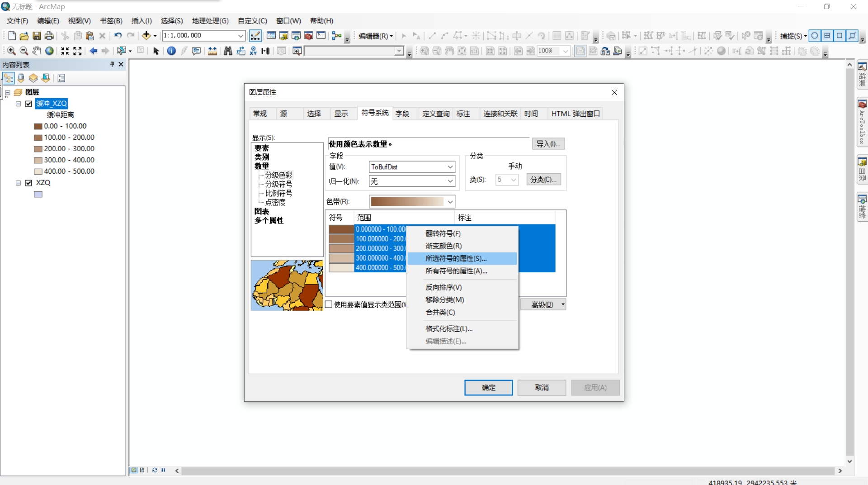Open table of contents Options icon
Viewport: 868px width, 485px height.
pos(61,78)
